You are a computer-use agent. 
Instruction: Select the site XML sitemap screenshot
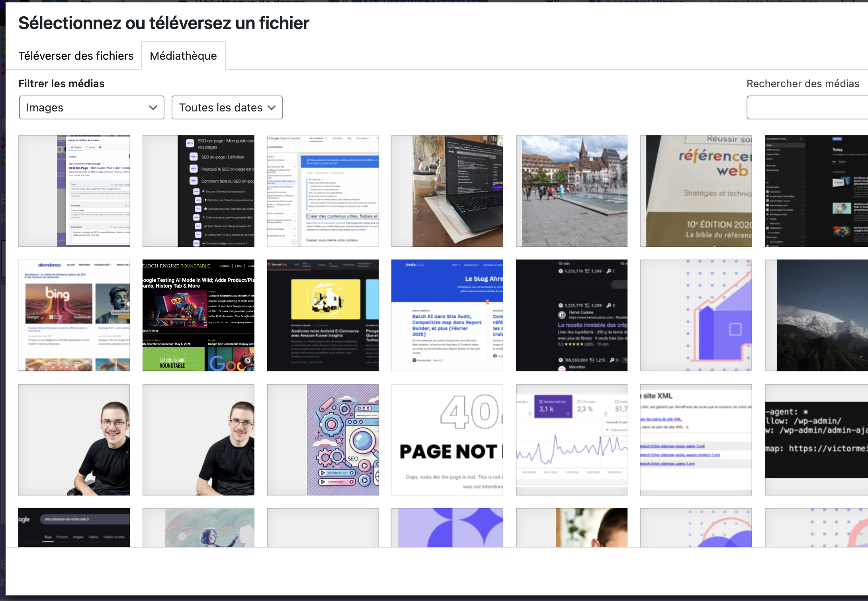(x=696, y=440)
